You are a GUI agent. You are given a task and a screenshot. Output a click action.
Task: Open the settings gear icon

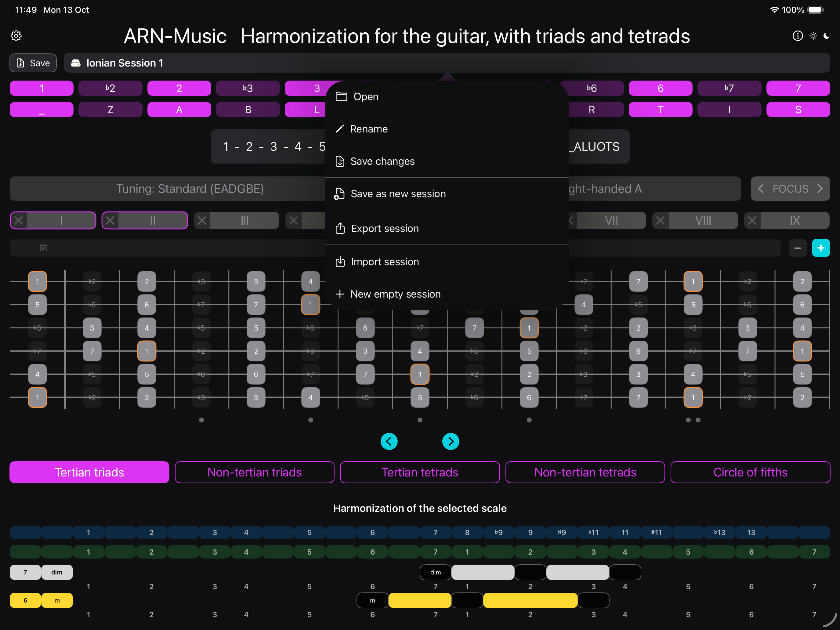tap(16, 36)
